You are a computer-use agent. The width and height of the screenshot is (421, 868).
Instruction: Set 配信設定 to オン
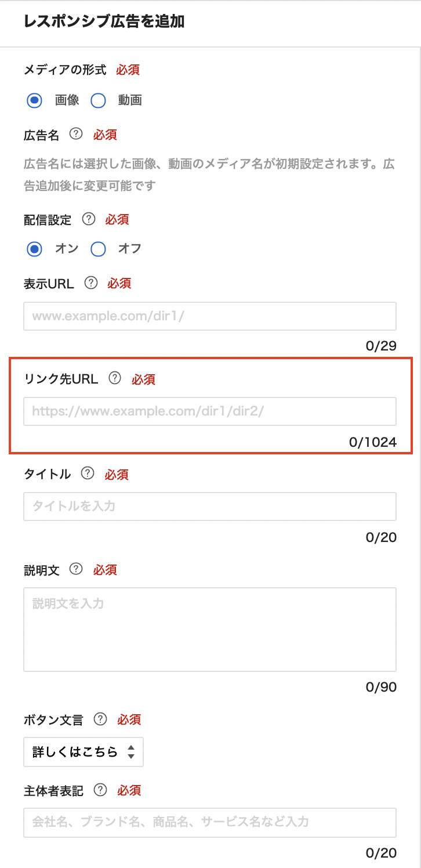point(35,249)
